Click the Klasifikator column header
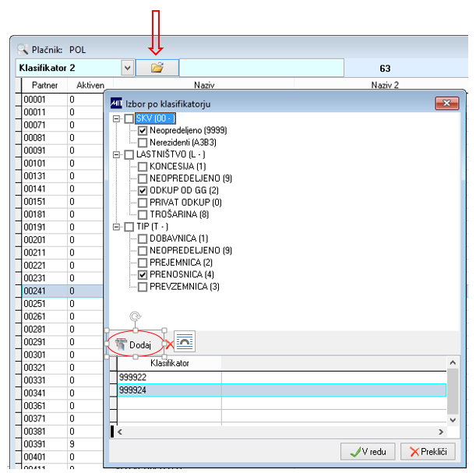 [169, 363]
